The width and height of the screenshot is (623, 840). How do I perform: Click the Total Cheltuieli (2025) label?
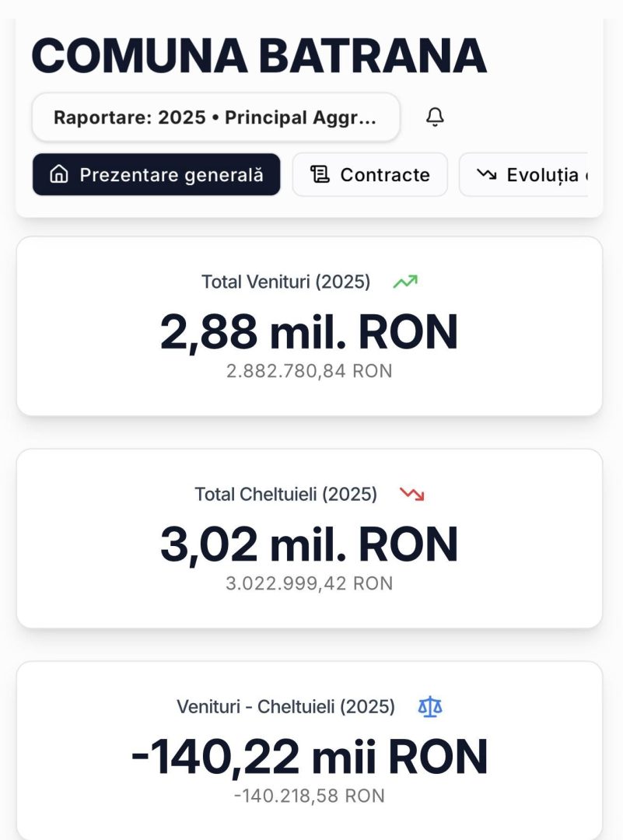pos(285,494)
